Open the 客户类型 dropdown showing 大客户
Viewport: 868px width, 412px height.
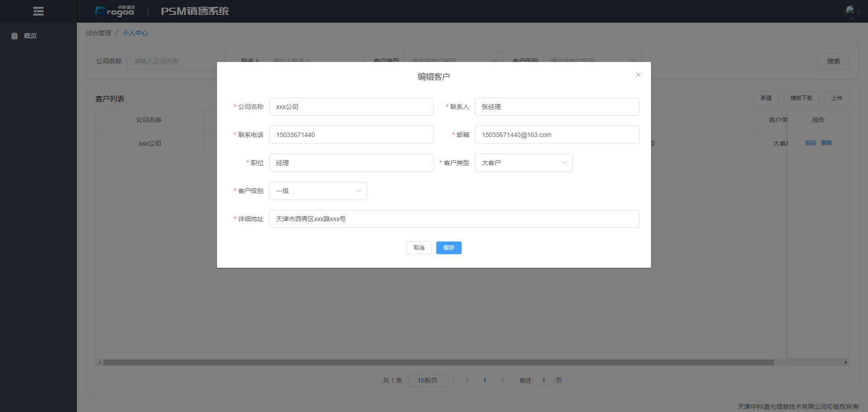coord(523,163)
